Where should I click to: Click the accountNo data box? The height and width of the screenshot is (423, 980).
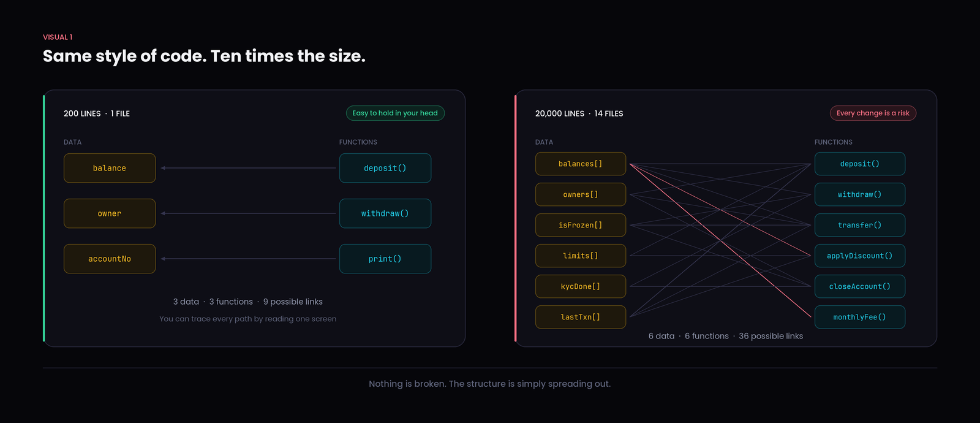(110, 259)
